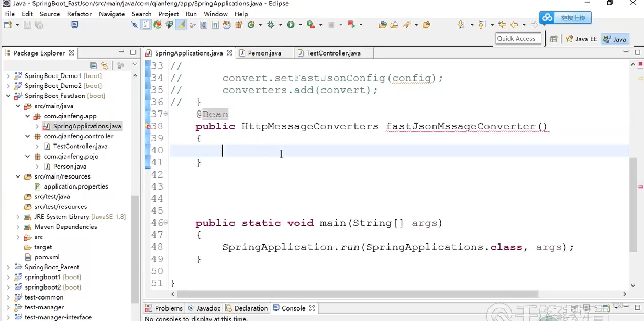Click the Last Edit Location icon
Viewport: 644px width, 321px height.
[502, 25]
